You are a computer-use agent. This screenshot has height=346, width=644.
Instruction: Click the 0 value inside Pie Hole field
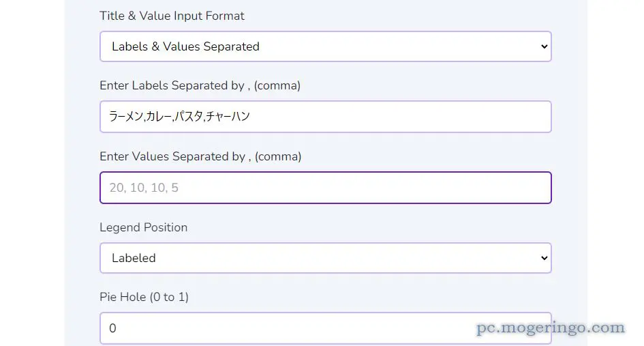click(x=112, y=328)
